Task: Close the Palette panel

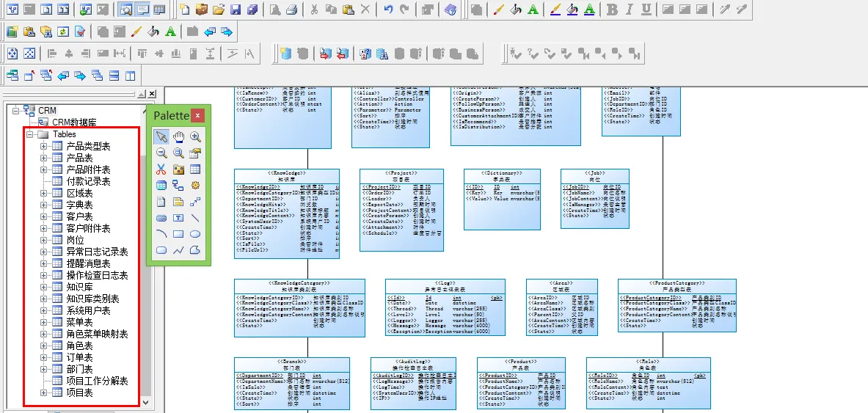Action: pyautogui.click(x=198, y=115)
